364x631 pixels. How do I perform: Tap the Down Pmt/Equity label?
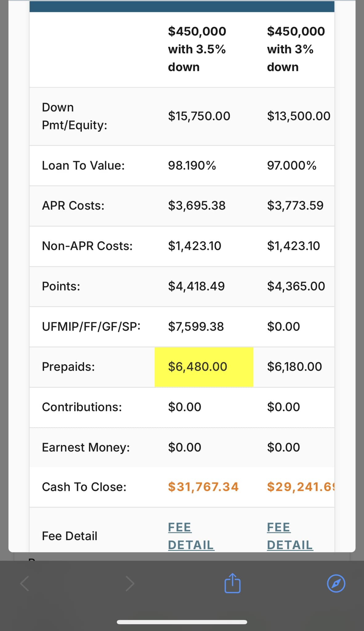[x=75, y=116]
